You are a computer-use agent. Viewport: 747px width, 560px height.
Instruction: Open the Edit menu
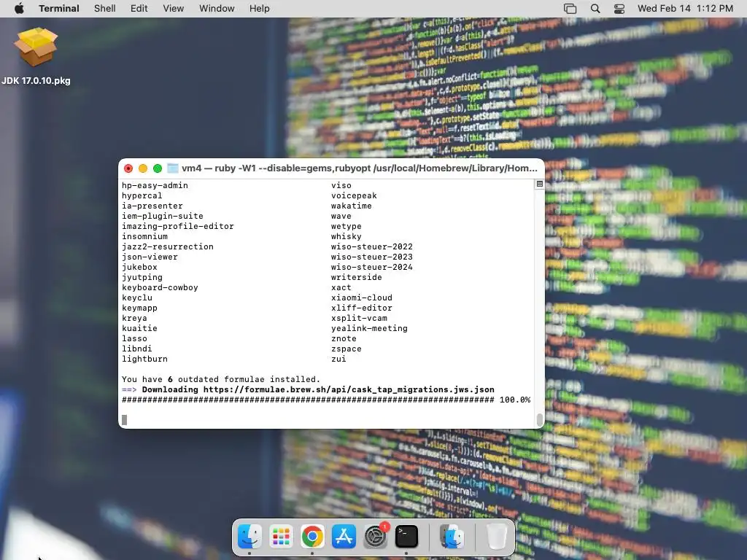[x=139, y=9]
